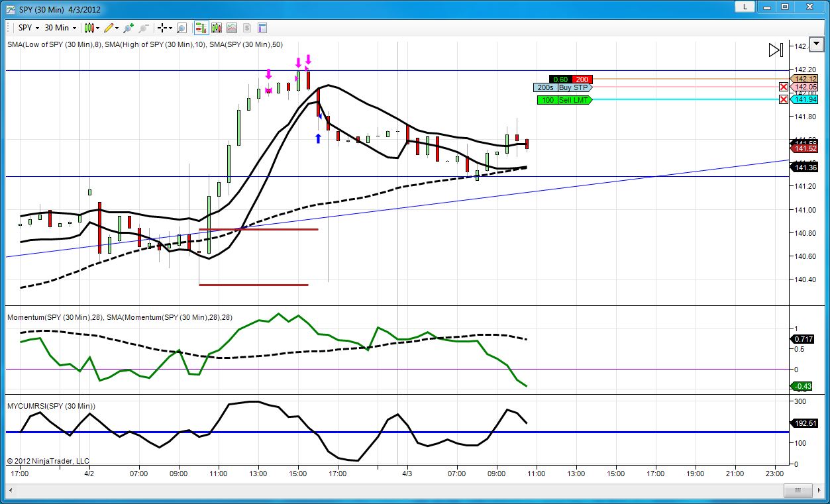830x504 pixels.
Task: Expand the drawing tools dropdown arrow
Action: click(x=117, y=28)
